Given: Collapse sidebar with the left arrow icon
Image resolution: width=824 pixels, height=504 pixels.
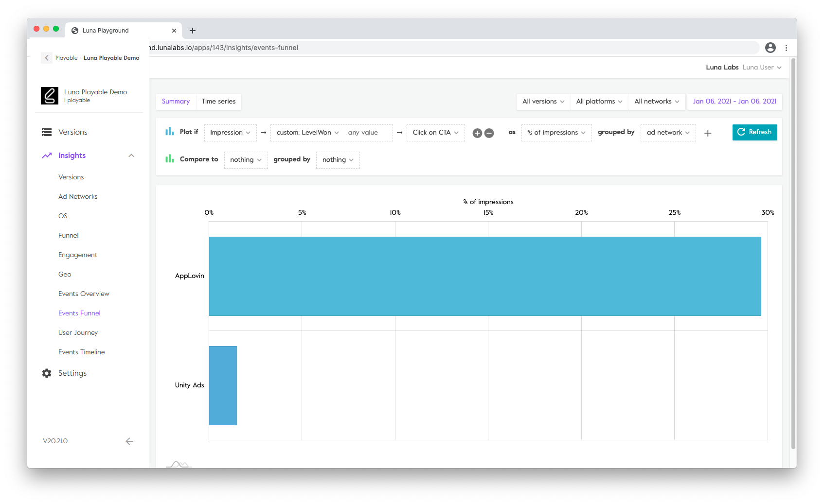Looking at the screenshot, I should (129, 441).
